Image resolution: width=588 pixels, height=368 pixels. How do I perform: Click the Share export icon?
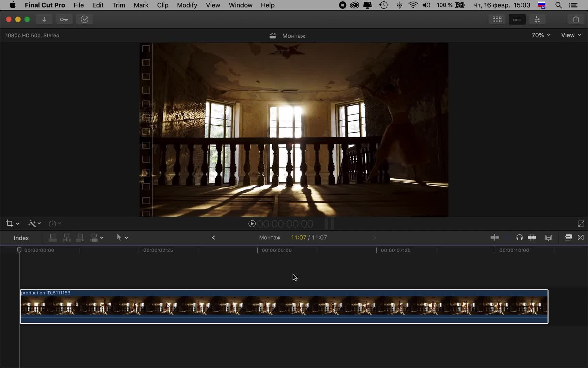point(576,19)
